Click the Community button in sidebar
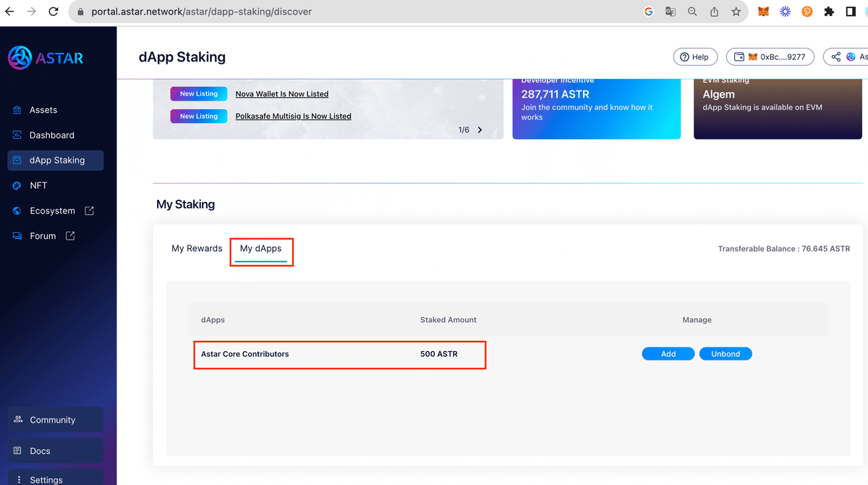This screenshot has width=868, height=485. [x=55, y=420]
